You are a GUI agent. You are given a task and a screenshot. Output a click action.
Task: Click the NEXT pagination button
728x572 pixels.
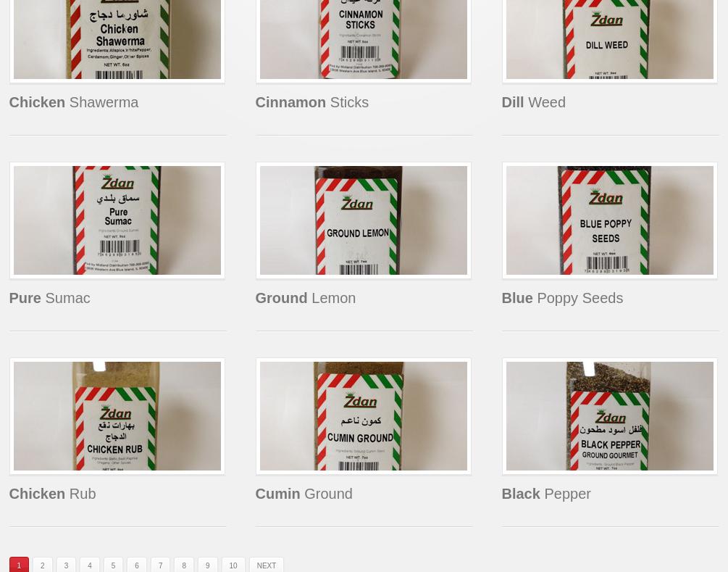[x=267, y=565]
